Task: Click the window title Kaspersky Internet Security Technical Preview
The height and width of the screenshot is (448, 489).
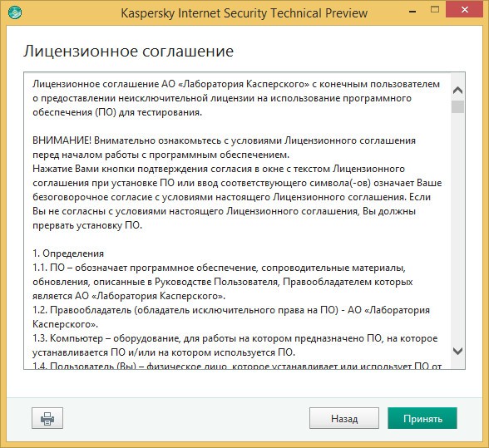Action: (x=244, y=13)
